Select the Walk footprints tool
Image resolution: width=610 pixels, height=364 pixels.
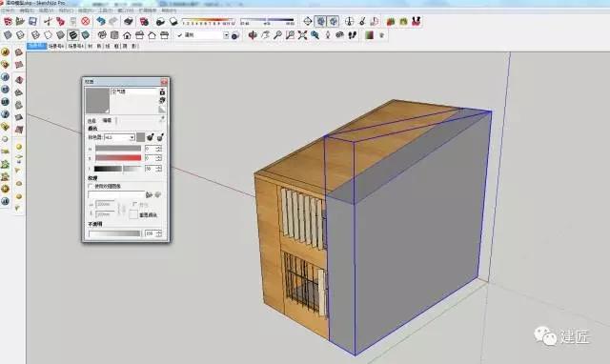pyautogui.click(x=353, y=35)
